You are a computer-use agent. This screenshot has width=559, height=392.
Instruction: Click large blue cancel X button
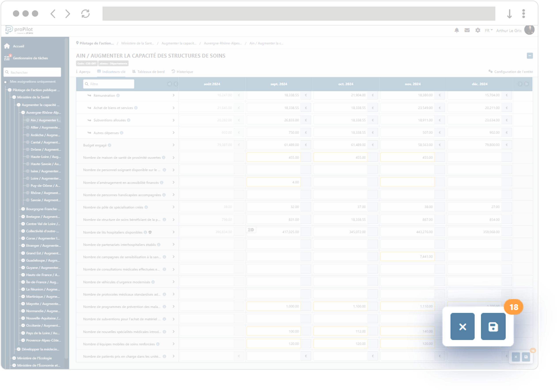462,326
